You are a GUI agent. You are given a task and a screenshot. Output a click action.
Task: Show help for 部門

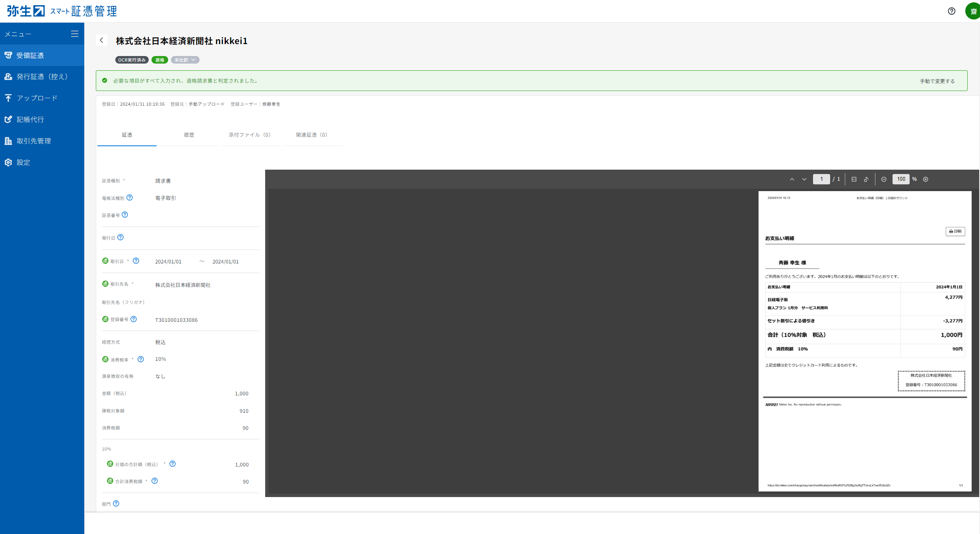click(116, 503)
